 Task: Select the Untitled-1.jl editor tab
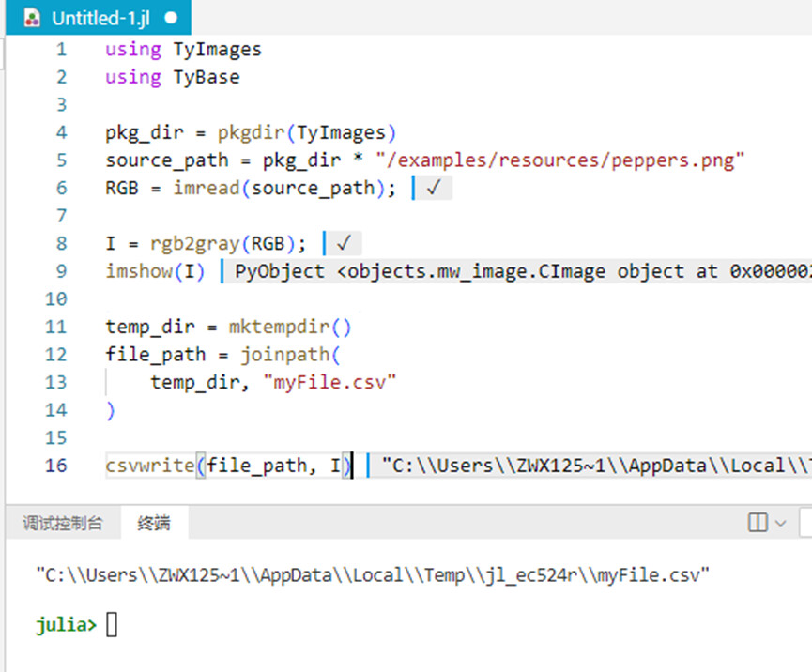[99, 18]
